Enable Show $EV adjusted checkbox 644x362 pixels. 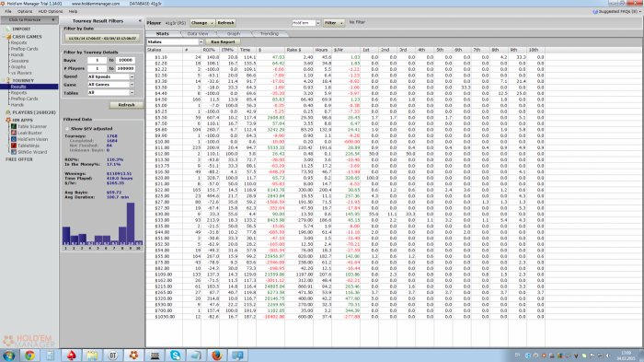pos(67,129)
